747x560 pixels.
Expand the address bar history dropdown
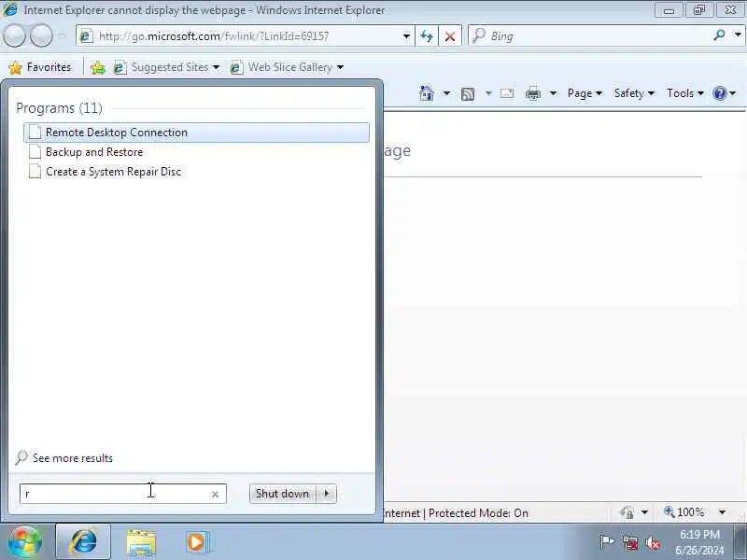[x=406, y=36]
